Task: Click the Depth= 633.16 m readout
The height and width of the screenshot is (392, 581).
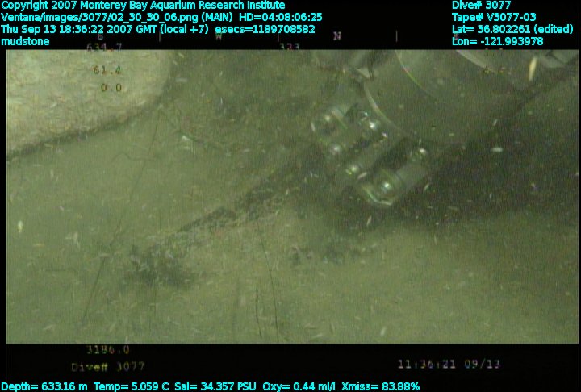Action: pyautogui.click(x=41, y=386)
